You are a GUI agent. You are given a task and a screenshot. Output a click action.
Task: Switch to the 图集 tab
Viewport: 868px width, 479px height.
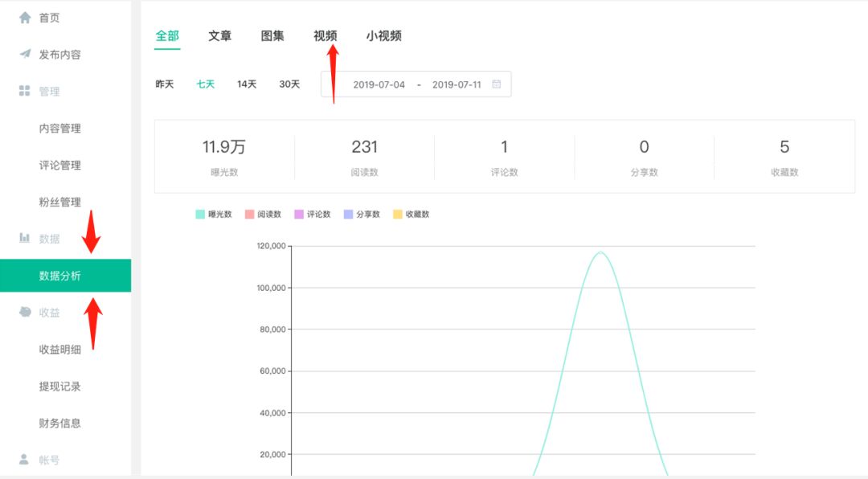(x=272, y=36)
